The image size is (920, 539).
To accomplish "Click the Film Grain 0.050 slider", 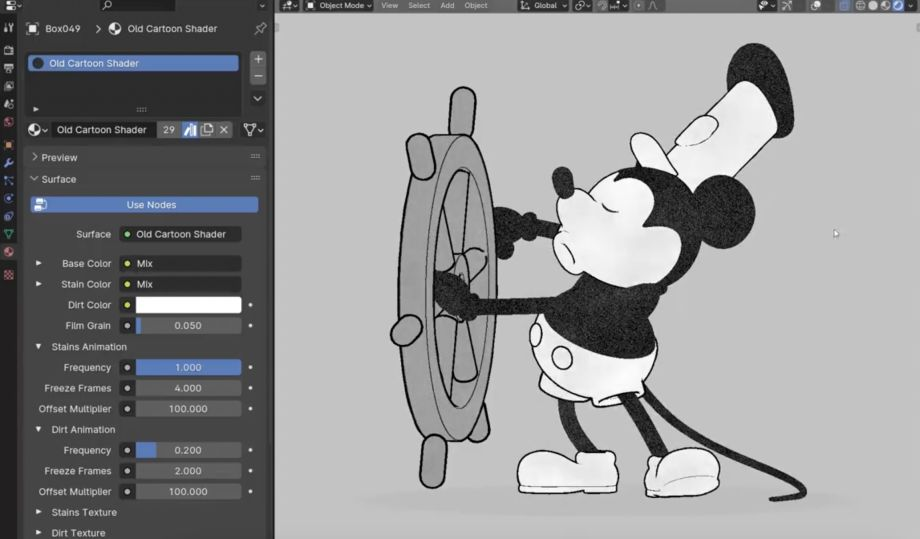I will coord(188,326).
